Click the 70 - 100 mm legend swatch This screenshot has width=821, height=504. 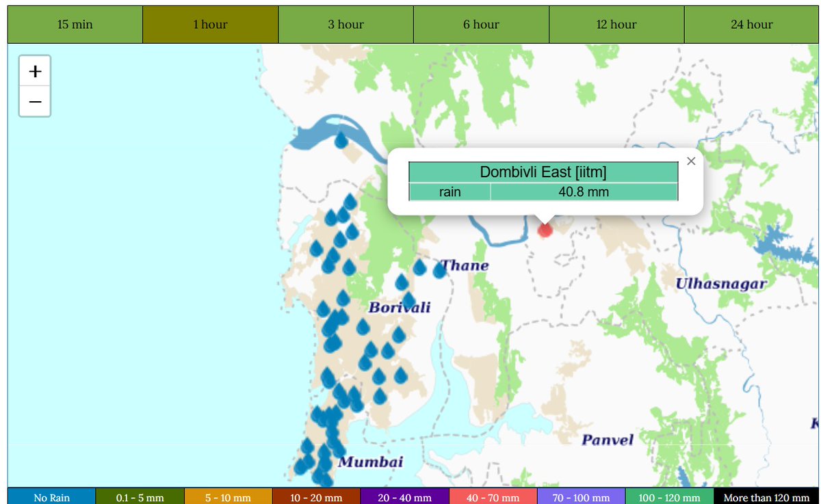tap(581, 497)
